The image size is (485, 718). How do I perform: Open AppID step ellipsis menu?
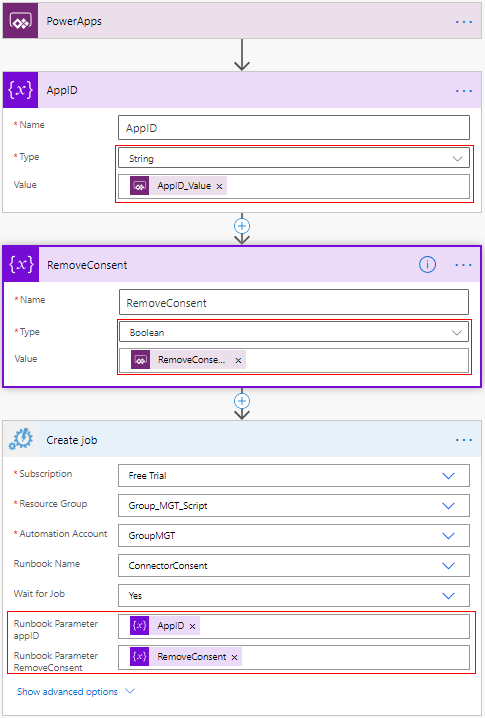pos(463,91)
